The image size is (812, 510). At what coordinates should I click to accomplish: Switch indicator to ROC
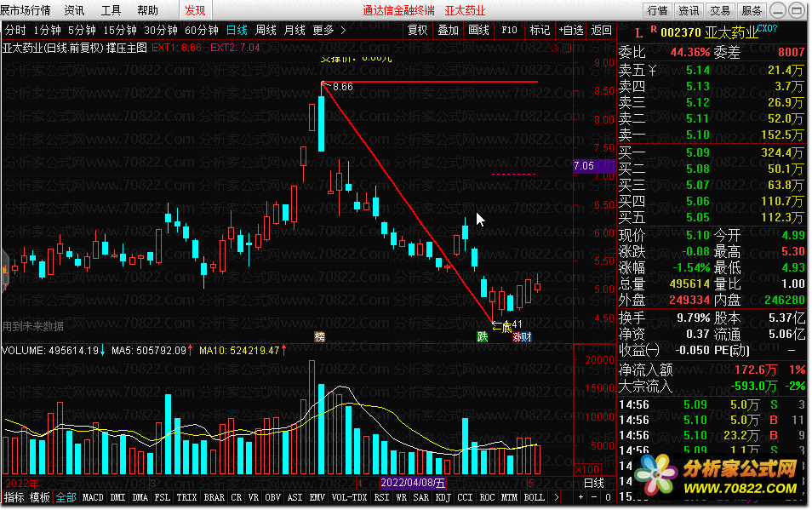(488, 497)
